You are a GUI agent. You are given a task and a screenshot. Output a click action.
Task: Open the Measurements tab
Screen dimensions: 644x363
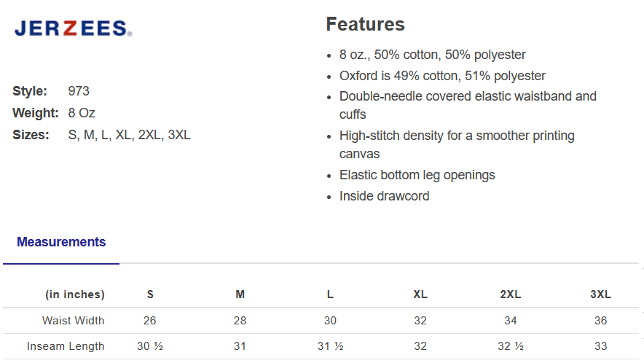pyautogui.click(x=61, y=242)
